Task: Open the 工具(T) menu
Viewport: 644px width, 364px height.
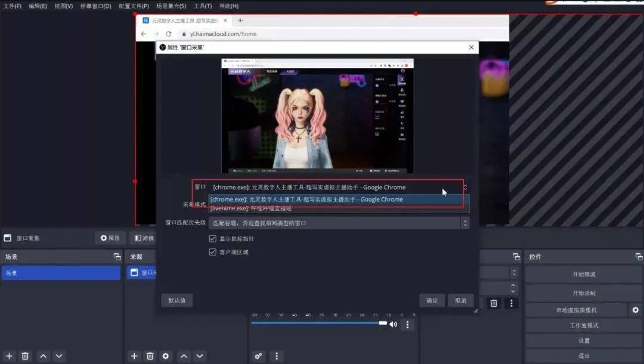Action: (x=202, y=5)
